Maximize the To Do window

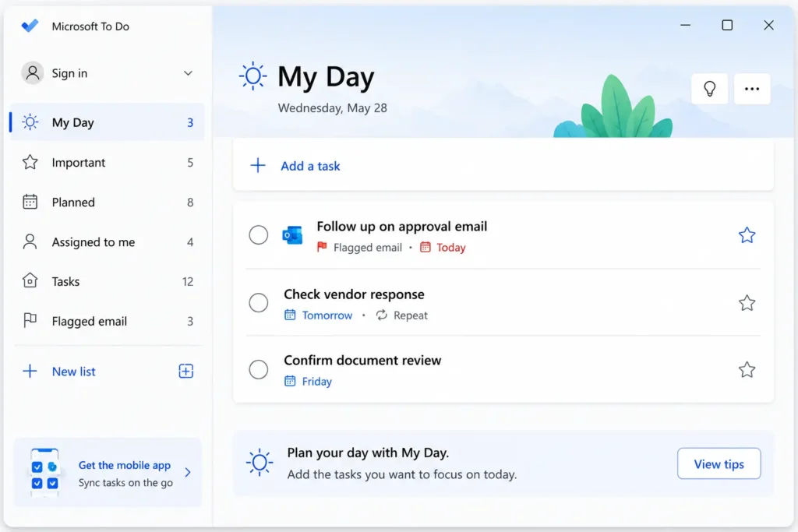(x=727, y=25)
